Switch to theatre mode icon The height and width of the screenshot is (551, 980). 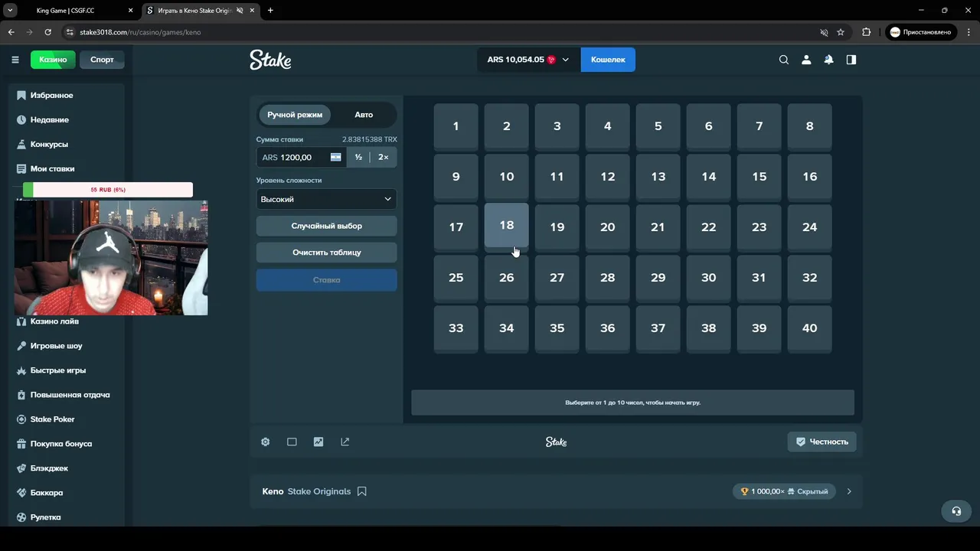pos(292,442)
